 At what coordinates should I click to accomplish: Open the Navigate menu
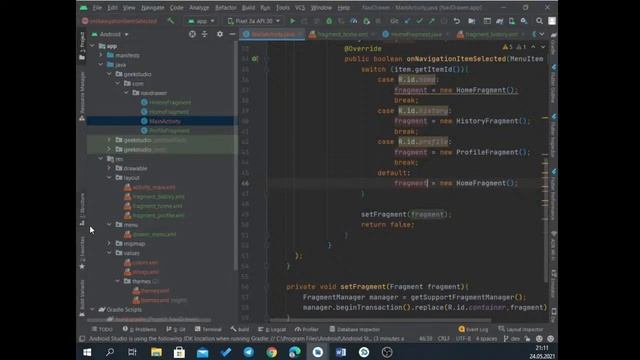tap(152, 8)
